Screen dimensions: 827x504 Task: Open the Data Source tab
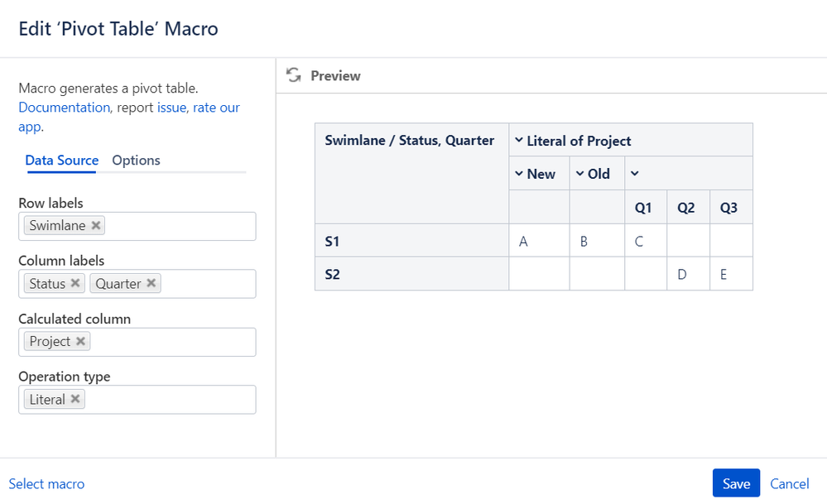click(x=62, y=161)
